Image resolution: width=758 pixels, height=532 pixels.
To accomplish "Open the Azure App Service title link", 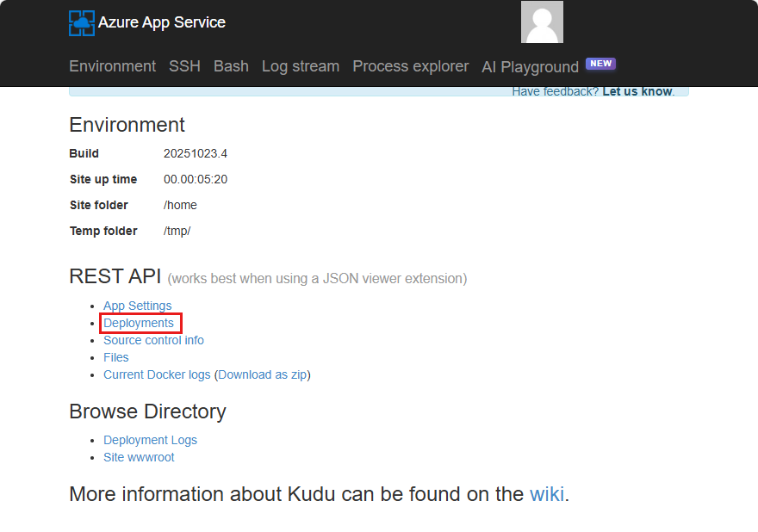I will click(x=161, y=22).
